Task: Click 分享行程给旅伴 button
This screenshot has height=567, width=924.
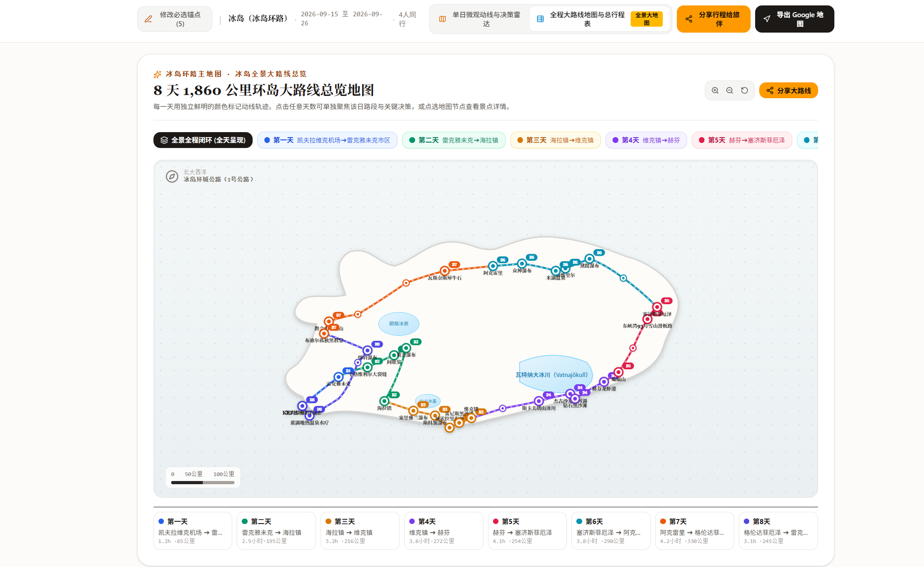Action: point(713,19)
